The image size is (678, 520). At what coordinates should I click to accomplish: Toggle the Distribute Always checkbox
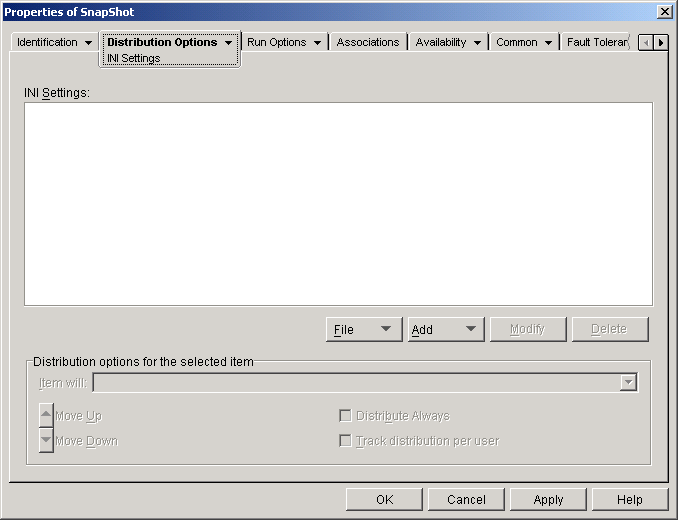coord(345,415)
